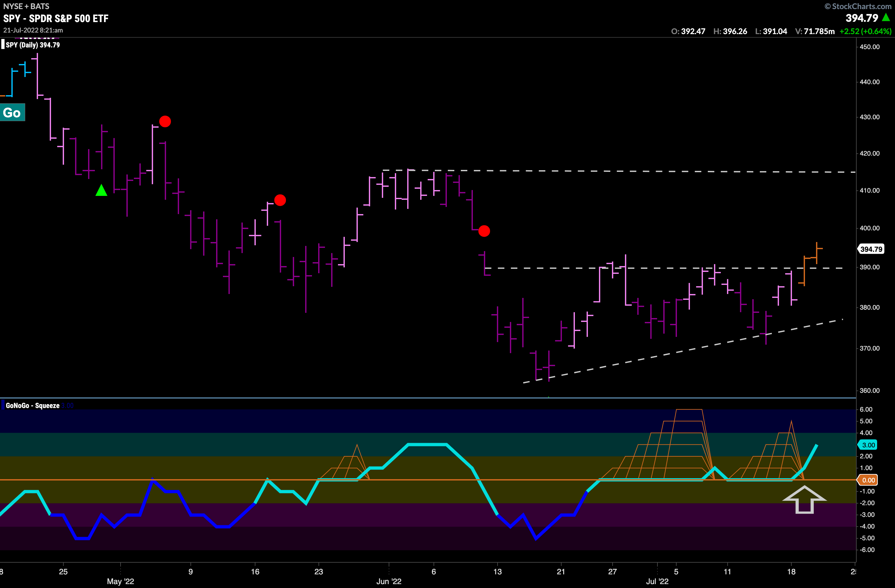Click the latest orange price bar
The width and height of the screenshot is (895, 588).
(817, 253)
